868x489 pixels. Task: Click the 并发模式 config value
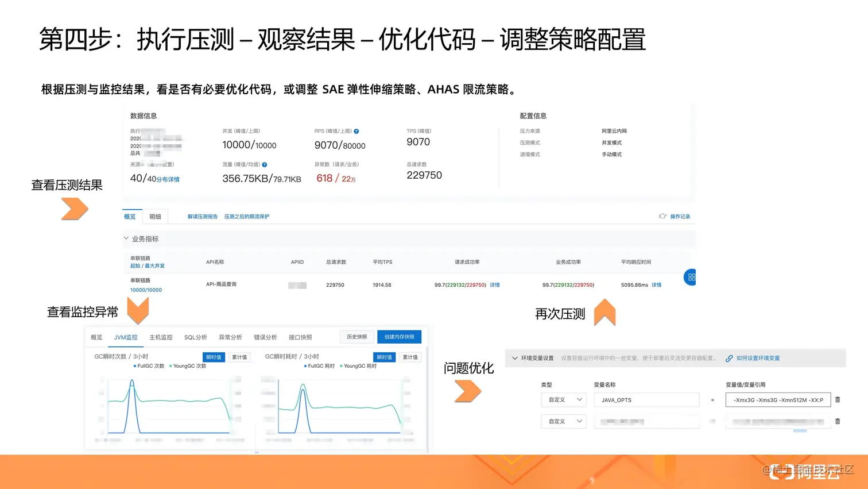(x=612, y=143)
